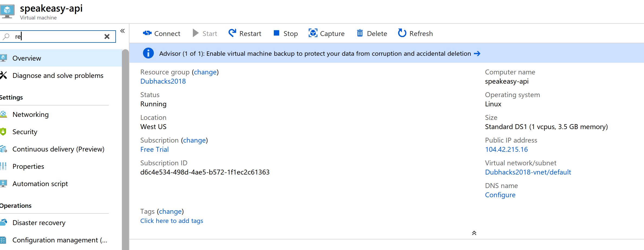
Task: Select the West US location text
Action: (153, 127)
